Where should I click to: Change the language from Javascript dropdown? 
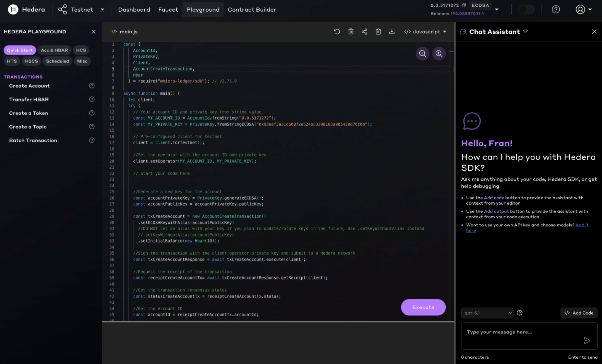click(425, 31)
